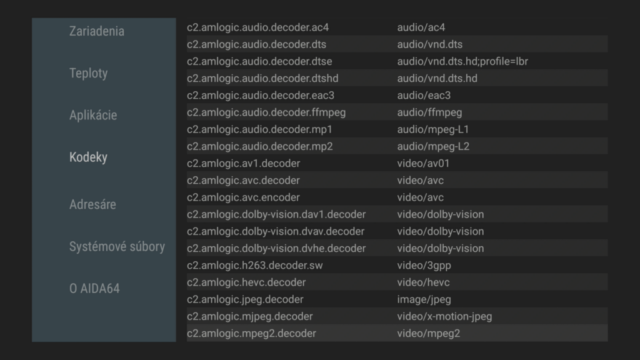This screenshot has height=360, width=640.
Task: Click the c2.amlogic.audio.decoder.mp2 row
Action: (x=397, y=146)
